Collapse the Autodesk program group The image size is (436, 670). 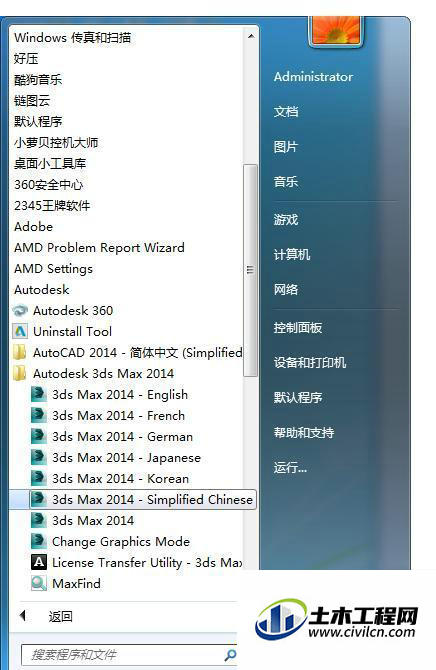coord(41,289)
